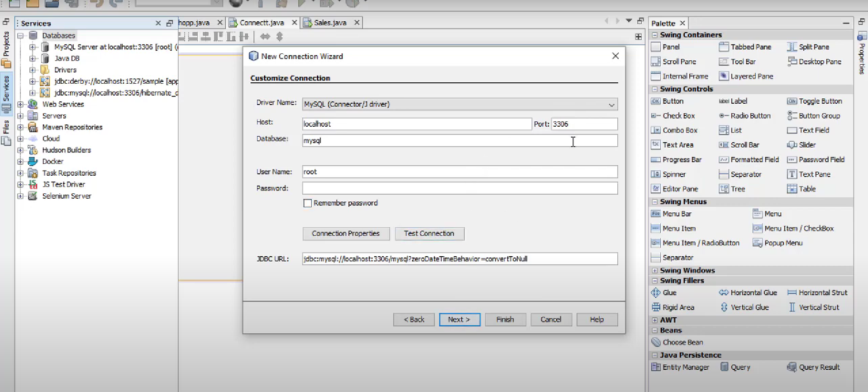Screen dimensions: 868x392
Task: Pick the Slider palette icon
Action: pyautogui.click(x=792, y=145)
